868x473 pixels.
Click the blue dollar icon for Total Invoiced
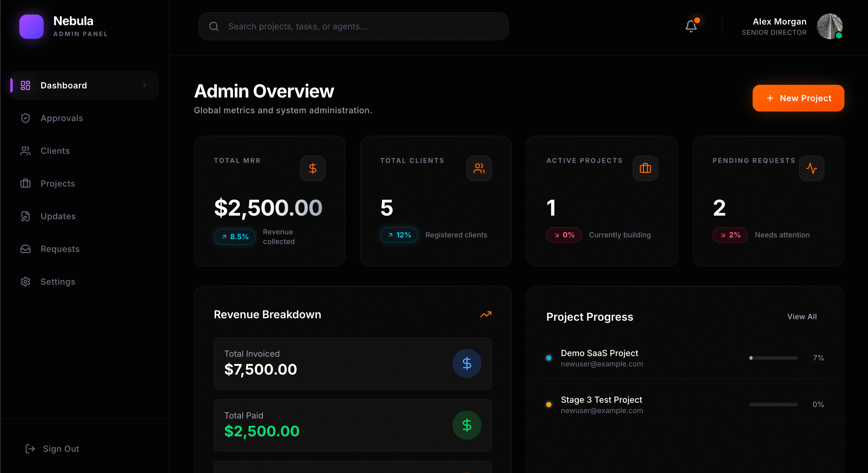point(466,363)
